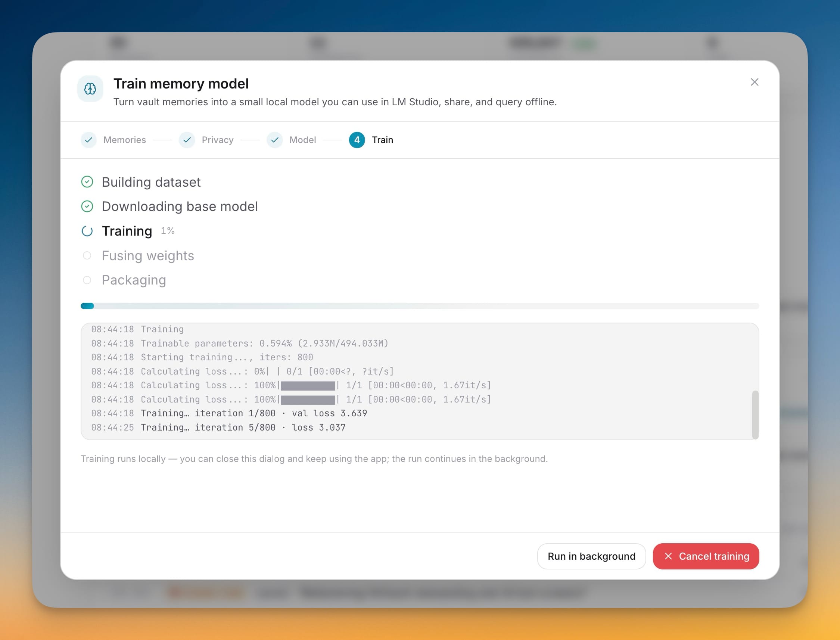Click the Trainable parameters log line

240,343
